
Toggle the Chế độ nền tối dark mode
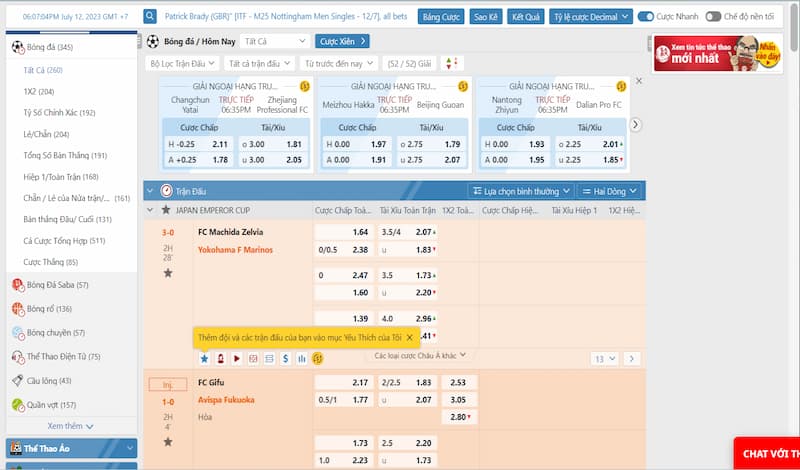(712, 17)
